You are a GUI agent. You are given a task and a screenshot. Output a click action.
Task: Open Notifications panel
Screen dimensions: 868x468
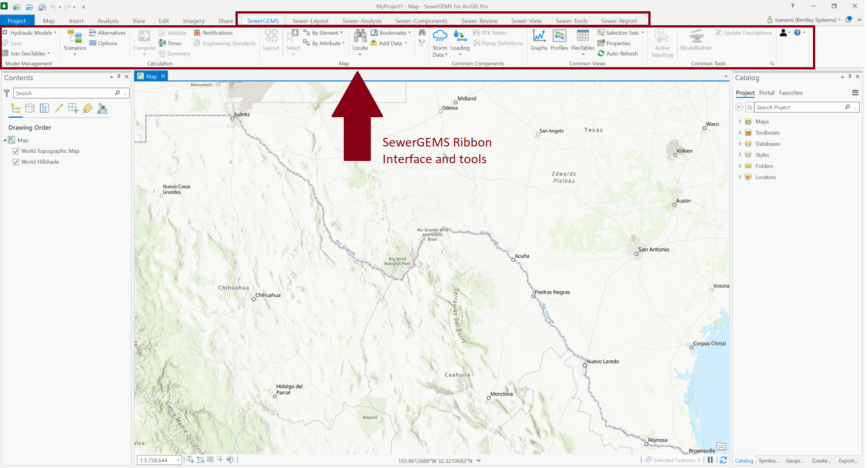pos(213,33)
